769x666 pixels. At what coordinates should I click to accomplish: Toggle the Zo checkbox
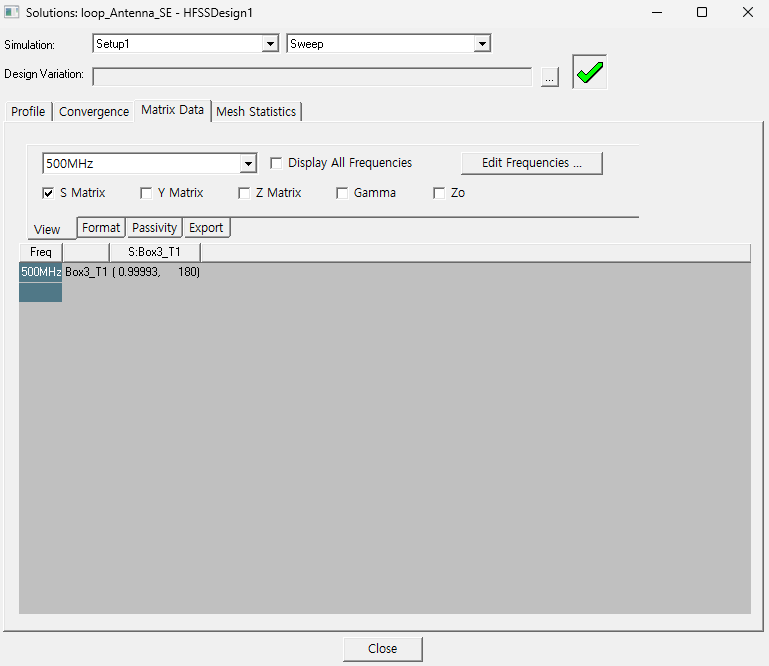440,193
